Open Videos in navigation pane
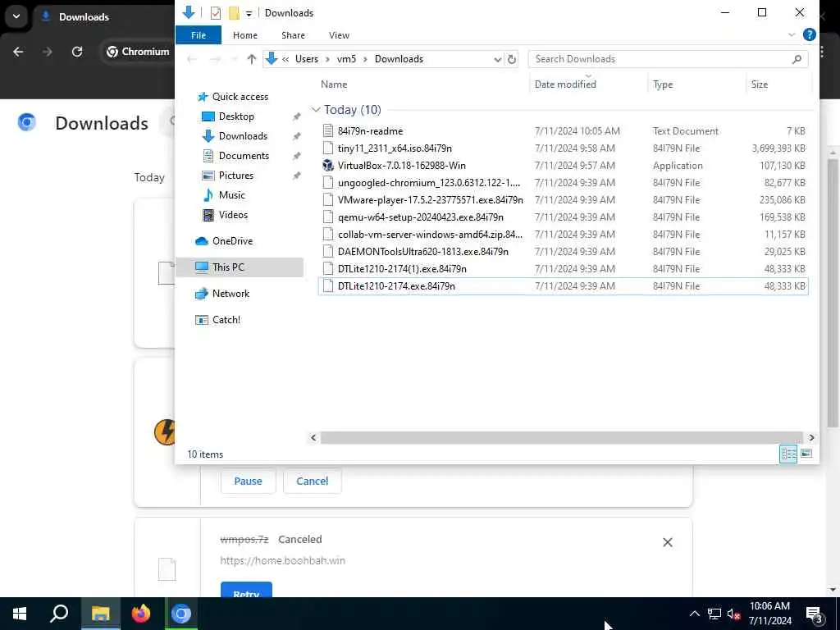 point(233,215)
